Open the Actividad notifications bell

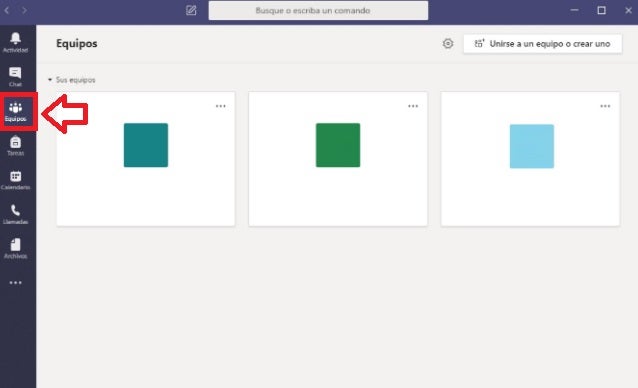point(15,42)
